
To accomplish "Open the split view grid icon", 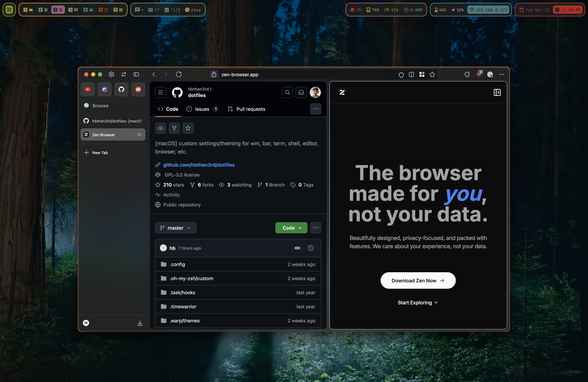I will [x=422, y=74].
